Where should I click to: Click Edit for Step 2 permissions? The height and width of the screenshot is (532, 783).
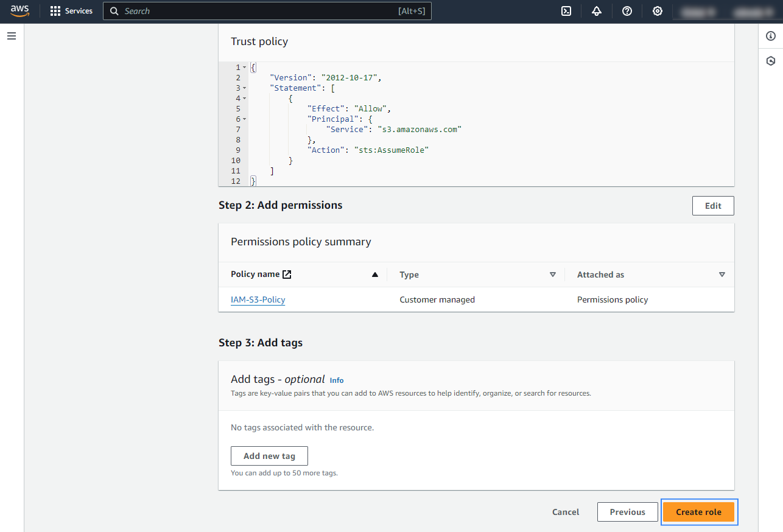tap(713, 206)
